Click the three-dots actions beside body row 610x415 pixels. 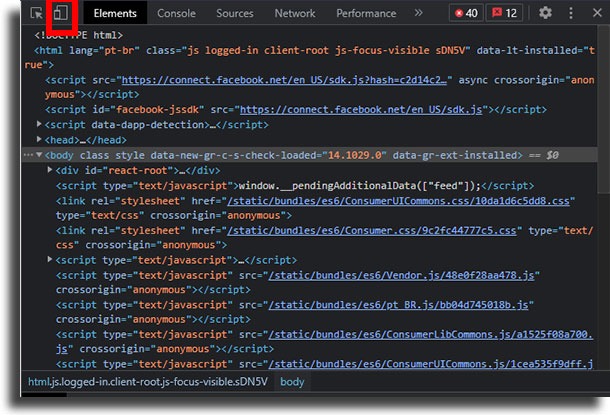(28, 155)
